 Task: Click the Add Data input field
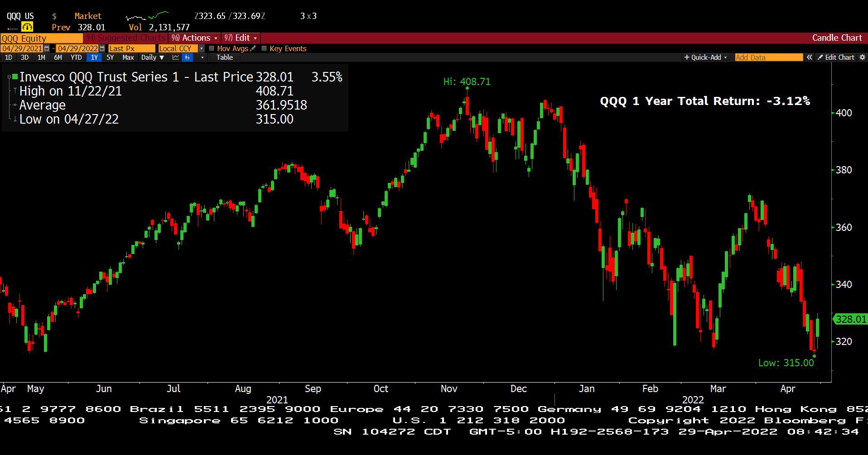click(x=769, y=57)
